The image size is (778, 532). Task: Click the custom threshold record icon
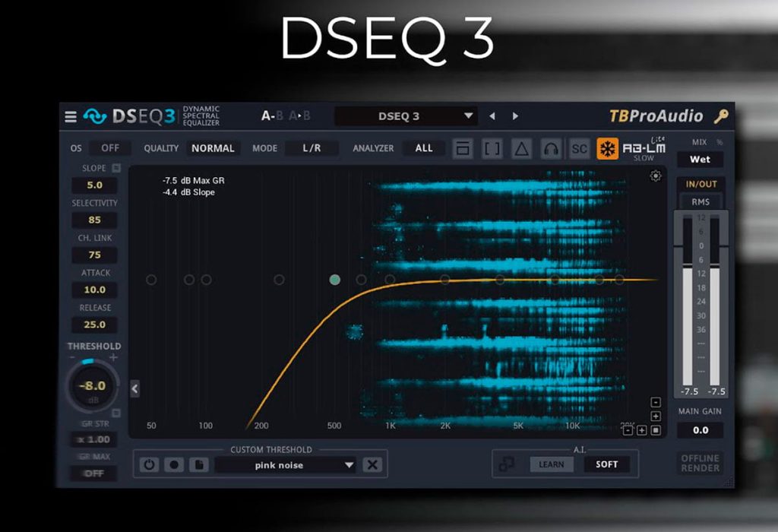click(x=174, y=464)
